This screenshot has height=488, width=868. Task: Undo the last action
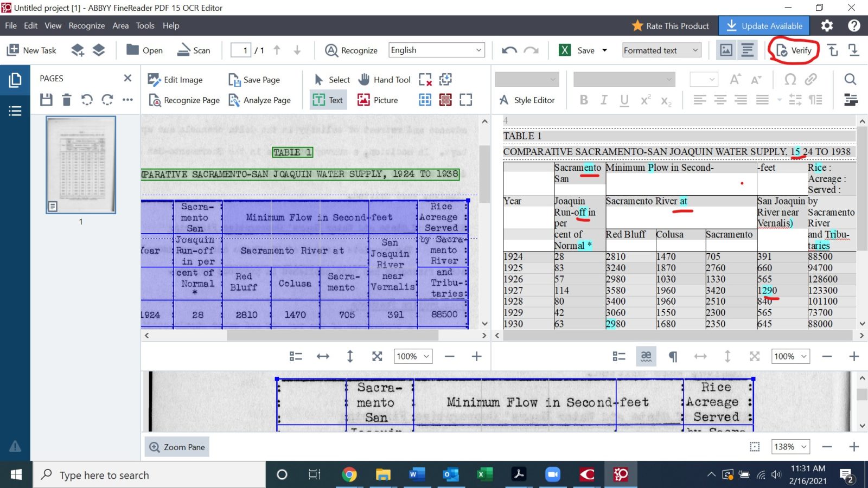[508, 50]
